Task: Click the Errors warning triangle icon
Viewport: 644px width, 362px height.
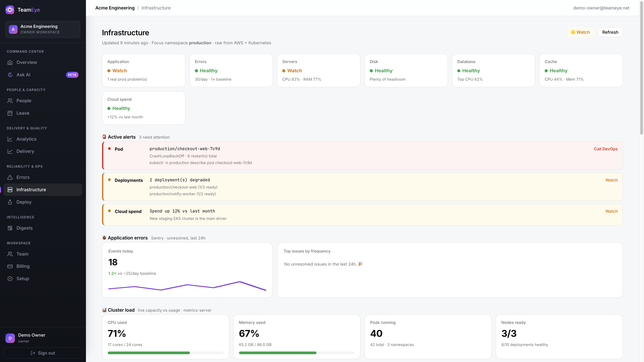Action: coord(10,177)
